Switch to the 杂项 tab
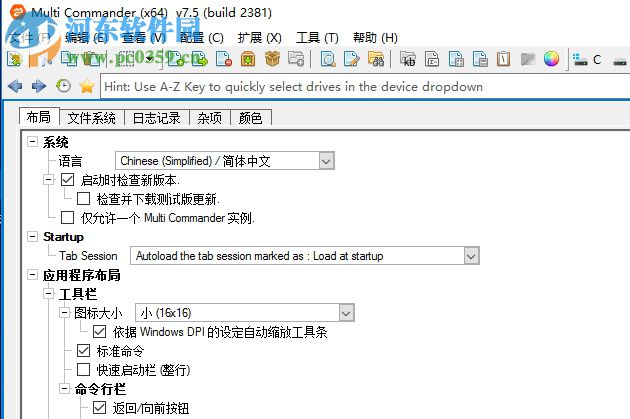 (x=210, y=118)
